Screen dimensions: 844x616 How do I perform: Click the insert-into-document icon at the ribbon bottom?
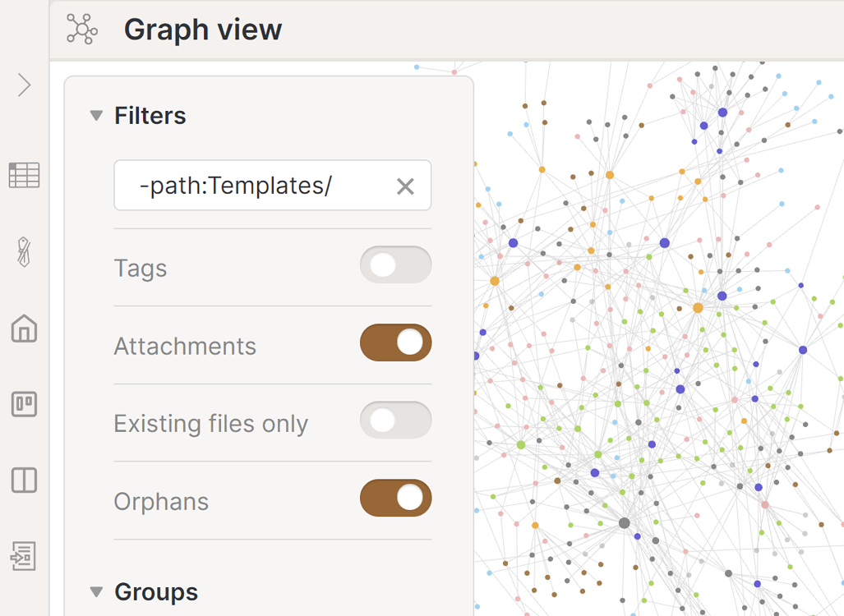(24, 555)
